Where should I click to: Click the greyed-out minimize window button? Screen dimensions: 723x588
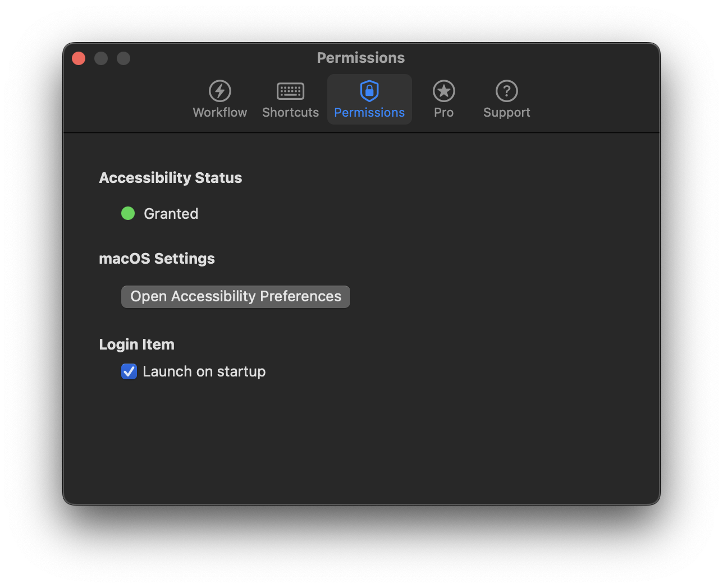point(101,58)
